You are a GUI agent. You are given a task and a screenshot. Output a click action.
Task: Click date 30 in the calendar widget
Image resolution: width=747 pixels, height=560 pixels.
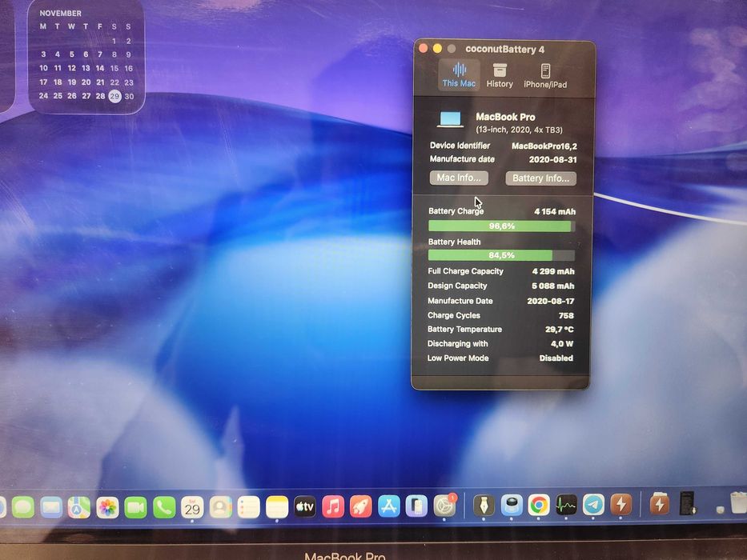(129, 96)
